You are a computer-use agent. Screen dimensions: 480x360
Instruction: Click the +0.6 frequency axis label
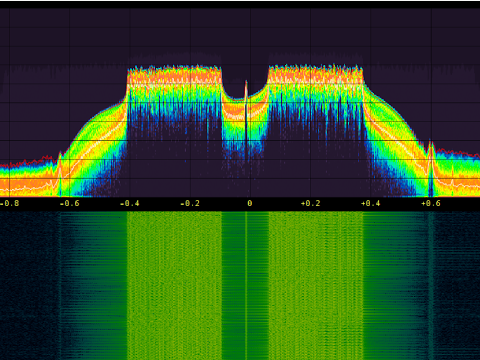(431, 203)
